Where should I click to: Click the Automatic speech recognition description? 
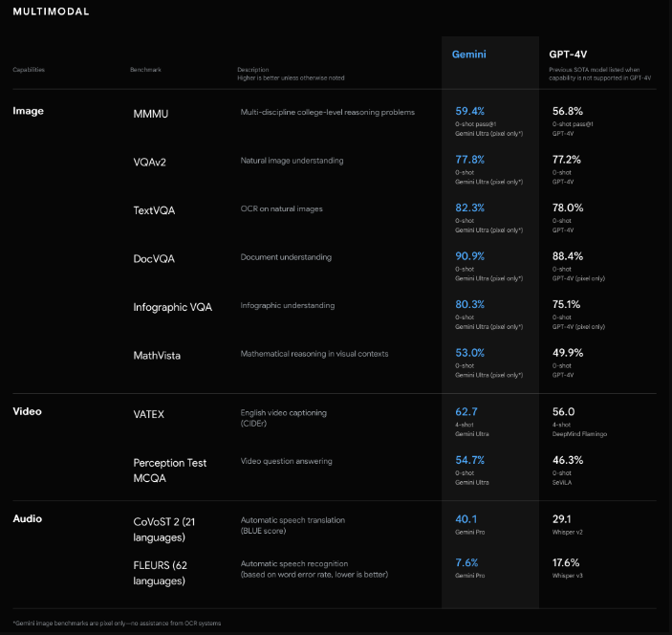314,569
